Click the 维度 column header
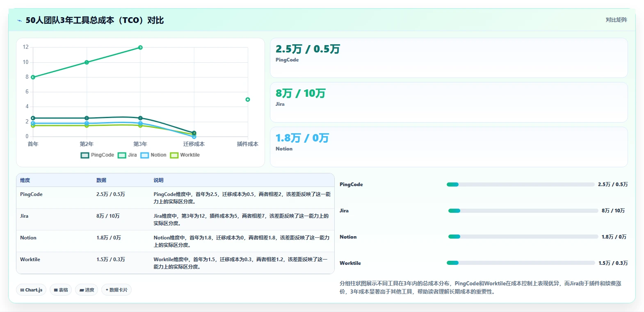The image size is (644, 312). pos(25,180)
